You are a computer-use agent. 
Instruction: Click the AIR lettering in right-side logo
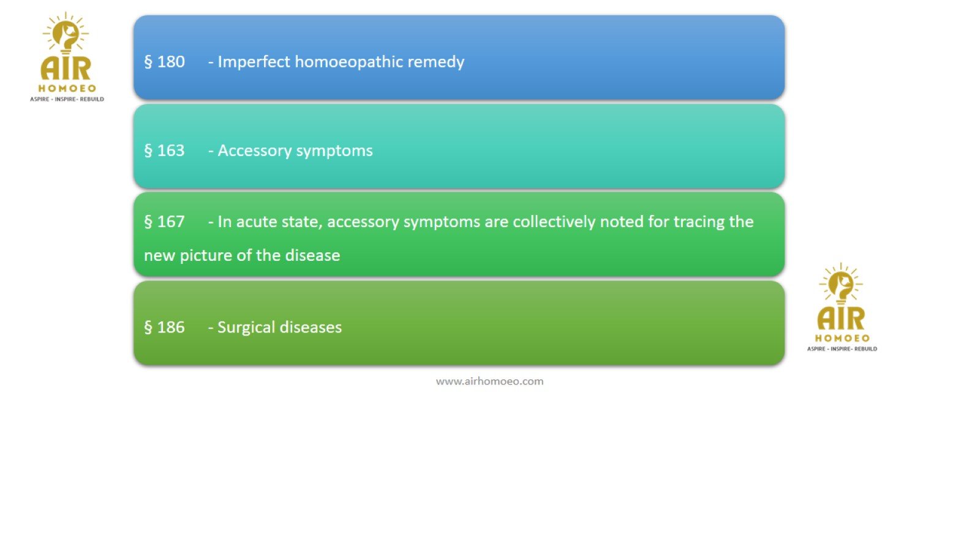(x=842, y=318)
